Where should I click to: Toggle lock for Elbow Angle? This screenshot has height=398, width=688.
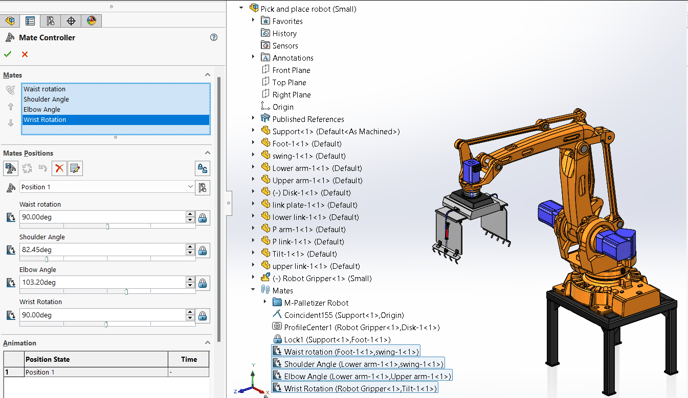pyautogui.click(x=202, y=283)
